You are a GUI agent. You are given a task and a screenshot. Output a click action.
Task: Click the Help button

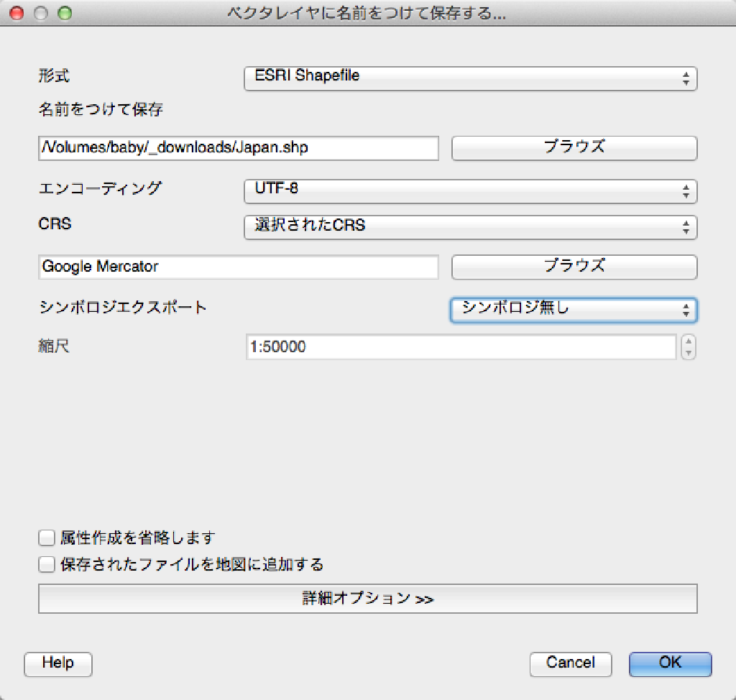(58, 663)
